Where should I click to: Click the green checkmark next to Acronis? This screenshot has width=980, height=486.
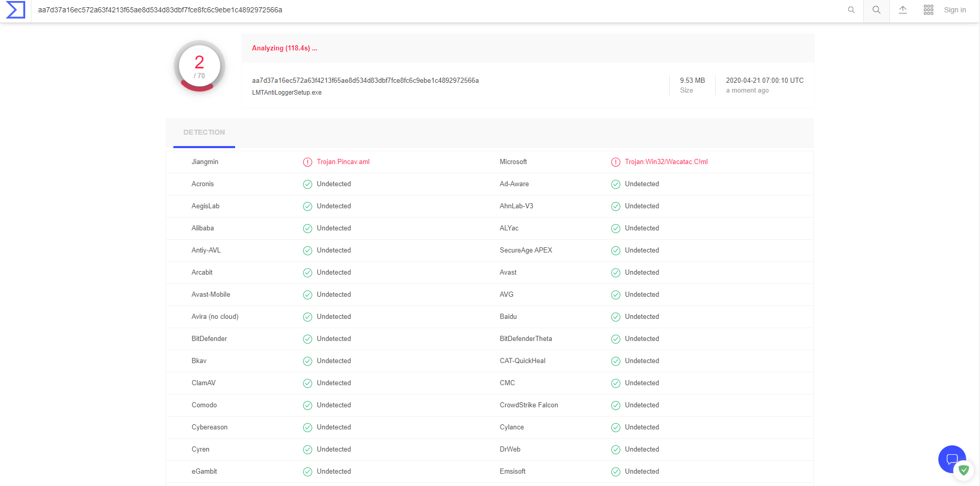pos(308,184)
